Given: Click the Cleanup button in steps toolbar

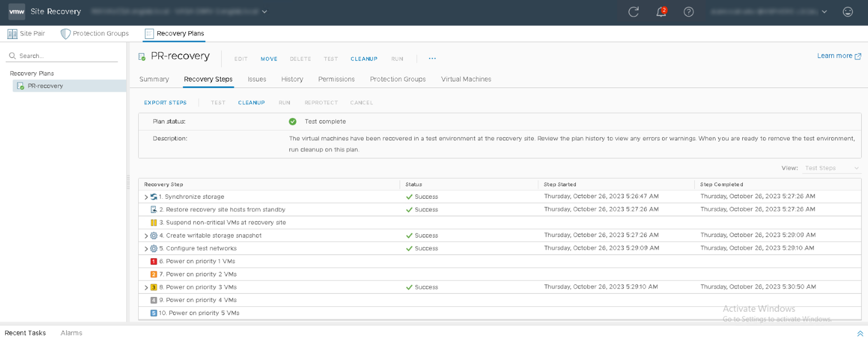Looking at the screenshot, I should 251,102.
